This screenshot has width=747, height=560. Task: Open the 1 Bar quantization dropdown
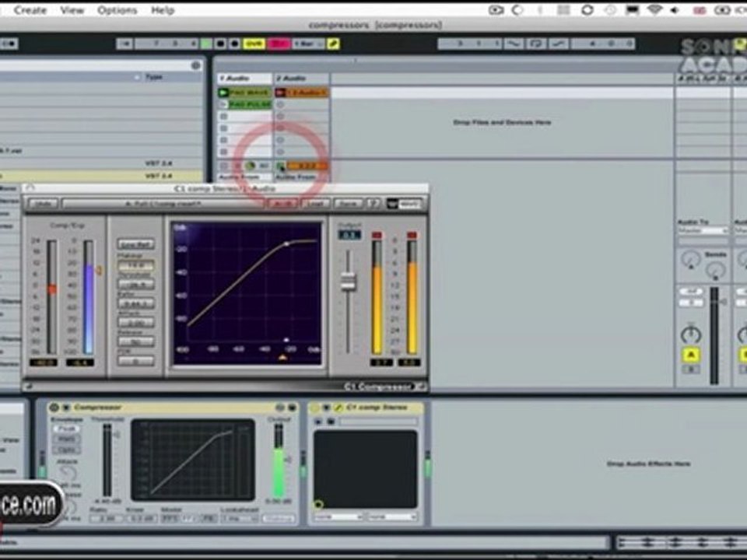coord(308,44)
